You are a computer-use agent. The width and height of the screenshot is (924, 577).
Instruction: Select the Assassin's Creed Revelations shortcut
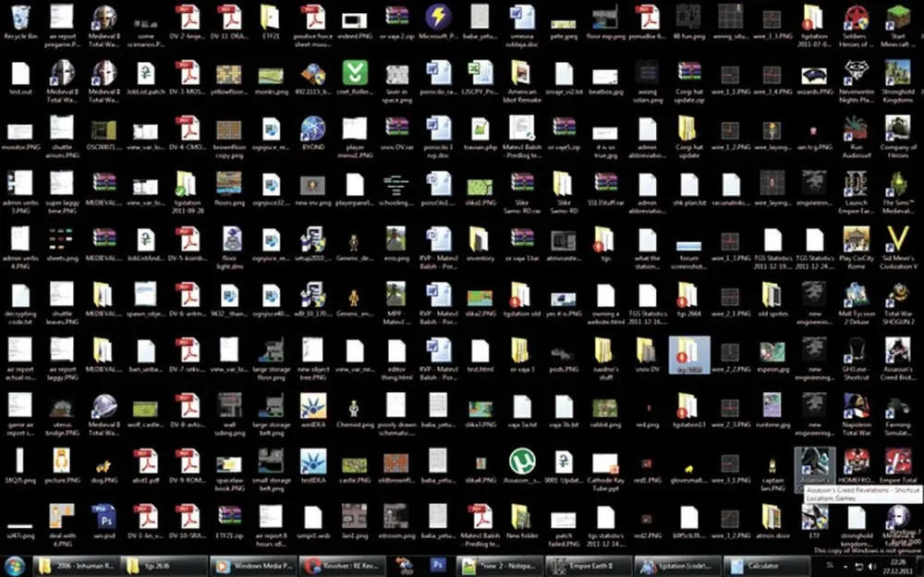click(x=815, y=460)
